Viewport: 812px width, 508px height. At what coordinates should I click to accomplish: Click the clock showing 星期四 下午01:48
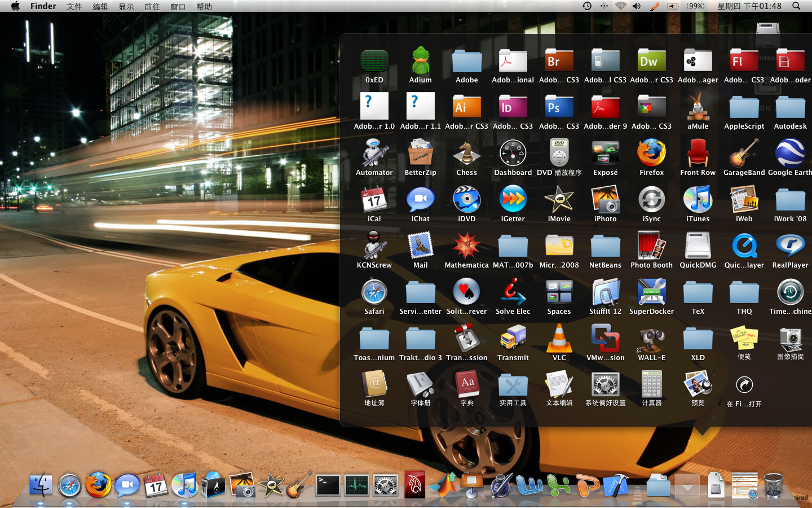[x=749, y=6]
